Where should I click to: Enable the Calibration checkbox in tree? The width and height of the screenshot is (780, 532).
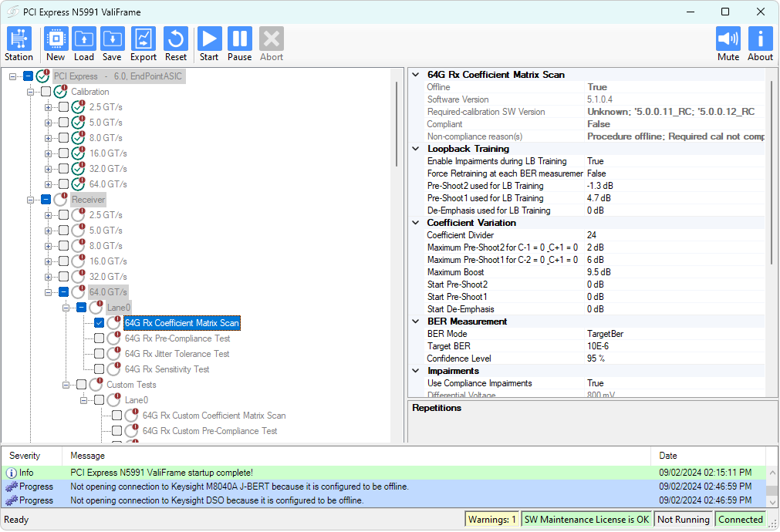[x=46, y=92]
